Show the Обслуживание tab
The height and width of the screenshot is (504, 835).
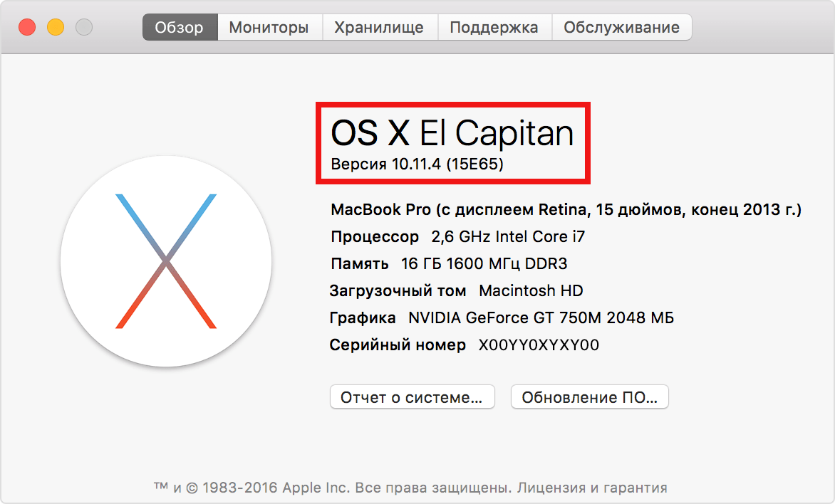(x=621, y=28)
